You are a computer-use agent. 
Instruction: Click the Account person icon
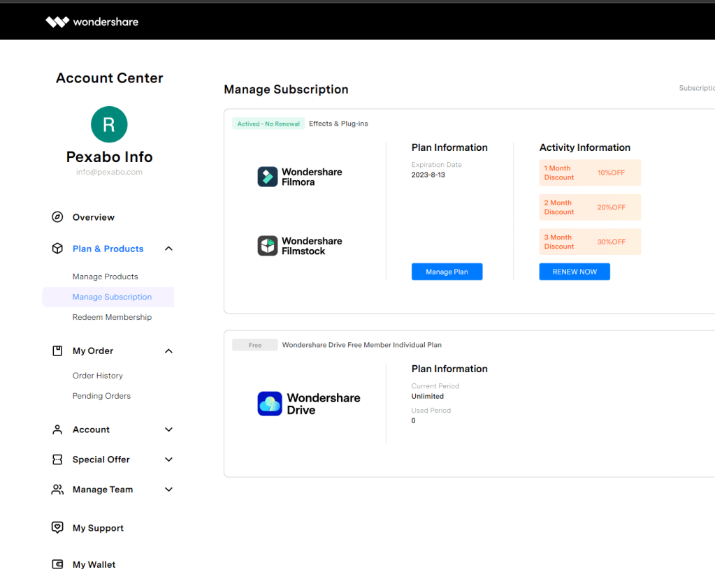point(57,429)
